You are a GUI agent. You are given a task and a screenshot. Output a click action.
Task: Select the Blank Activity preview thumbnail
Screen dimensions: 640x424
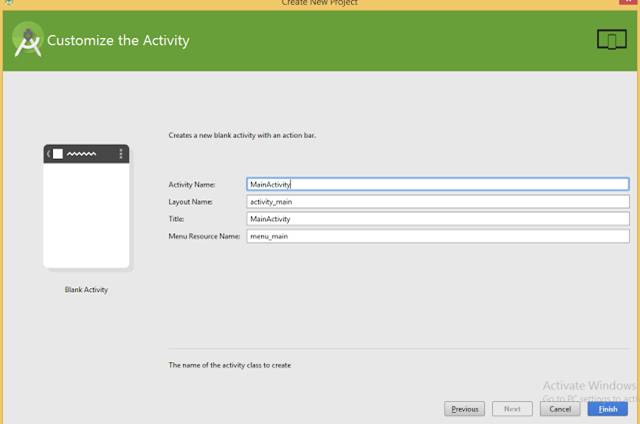tap(87, 206)
